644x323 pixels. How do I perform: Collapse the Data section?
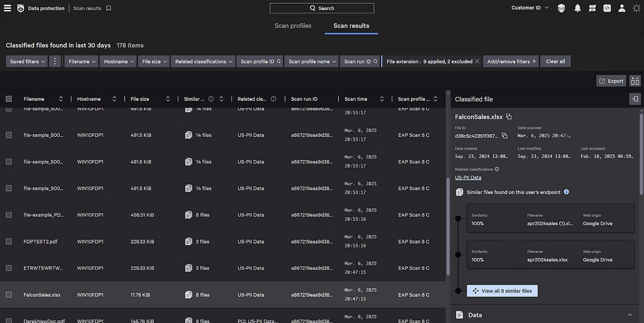click(x=630, y=315)
